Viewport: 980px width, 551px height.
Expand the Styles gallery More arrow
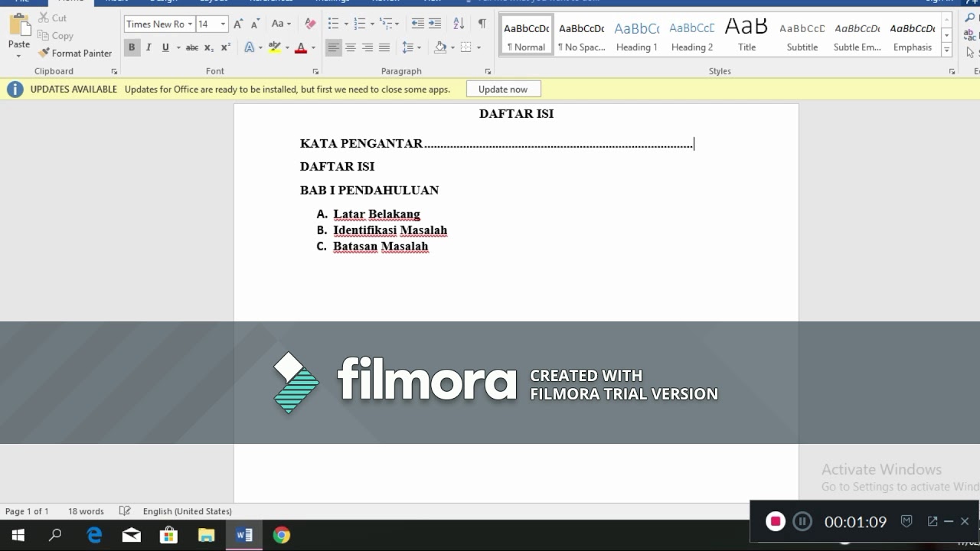tap(947, 51)
